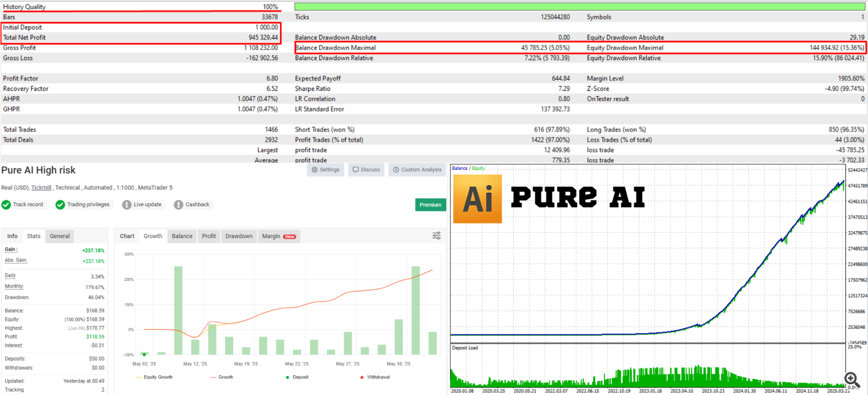The height and width of the screenshot is (395, 868).
Task: Select the Drawdown chart tab
Action: tap(238, 236)
